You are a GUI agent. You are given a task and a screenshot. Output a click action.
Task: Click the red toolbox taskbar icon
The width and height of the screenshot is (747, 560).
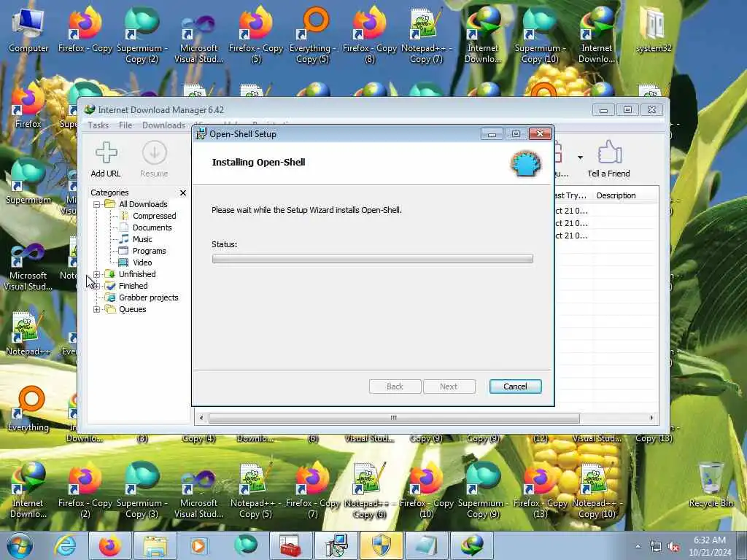point(290,545)
